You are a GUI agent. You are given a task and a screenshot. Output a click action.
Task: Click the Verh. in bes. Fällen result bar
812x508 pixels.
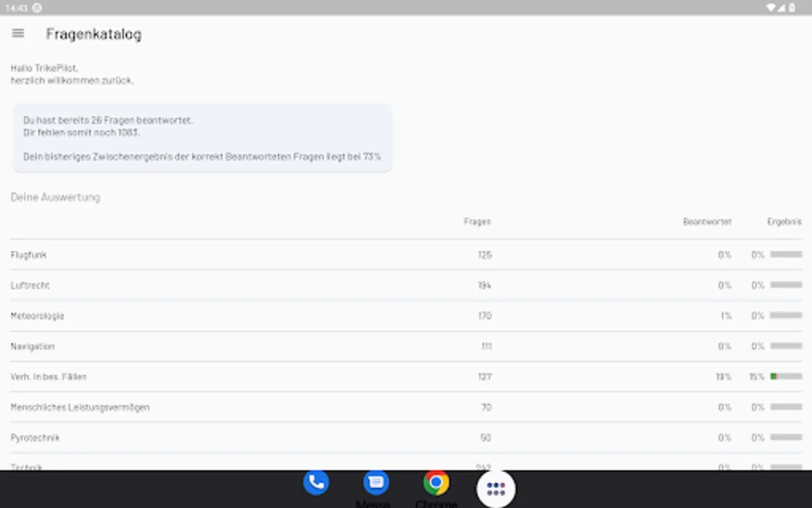point(786,376)
